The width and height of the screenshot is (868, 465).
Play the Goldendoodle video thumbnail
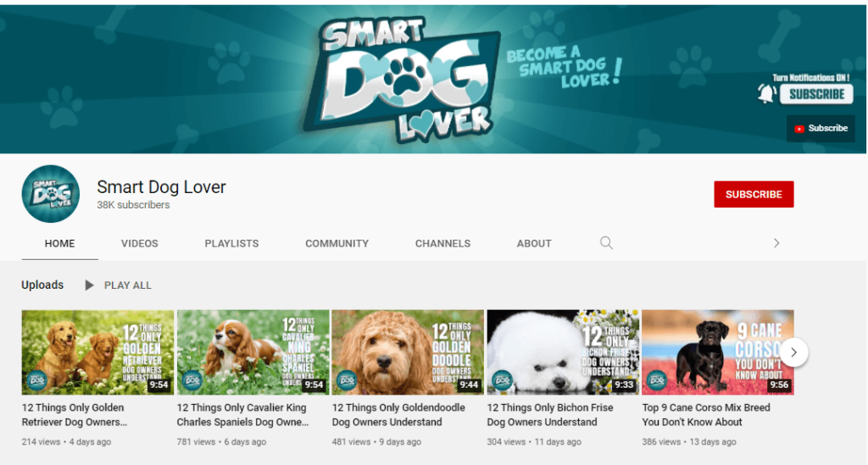coord(407,352)
